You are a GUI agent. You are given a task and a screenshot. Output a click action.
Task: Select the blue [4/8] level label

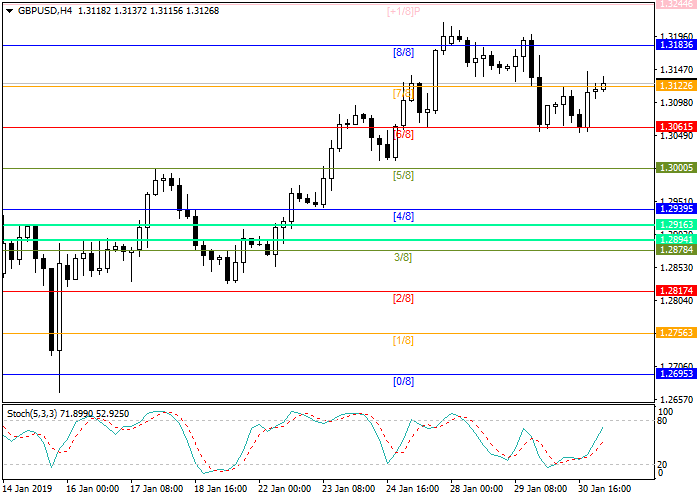(x=403, y=216)
